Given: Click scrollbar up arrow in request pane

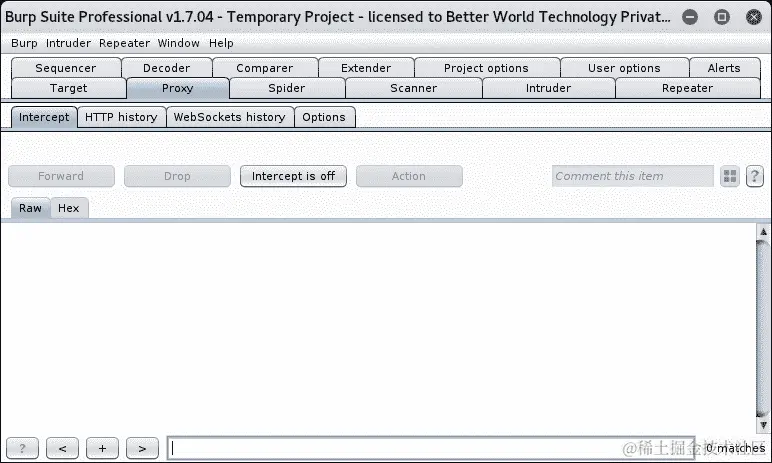Looking at the screenshot, I should click(763, 232).
